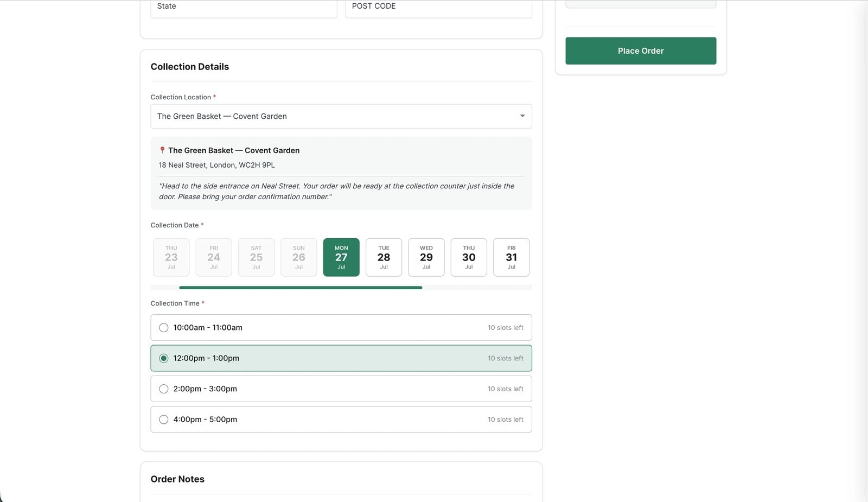The width and height of the screenshot is (868, 502).
Task: Click the dropdown arrow beside Covent Garden
Action: point(522,116)
